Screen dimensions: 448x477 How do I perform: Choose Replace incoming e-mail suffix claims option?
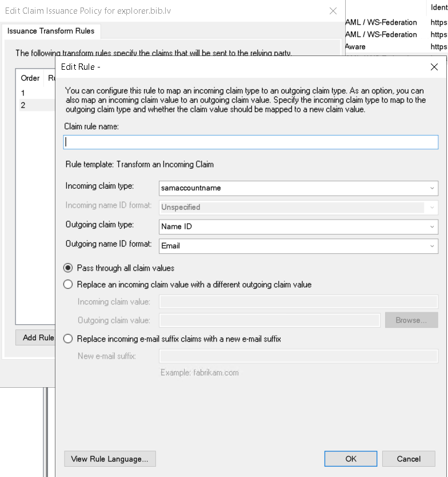[69, 339]
